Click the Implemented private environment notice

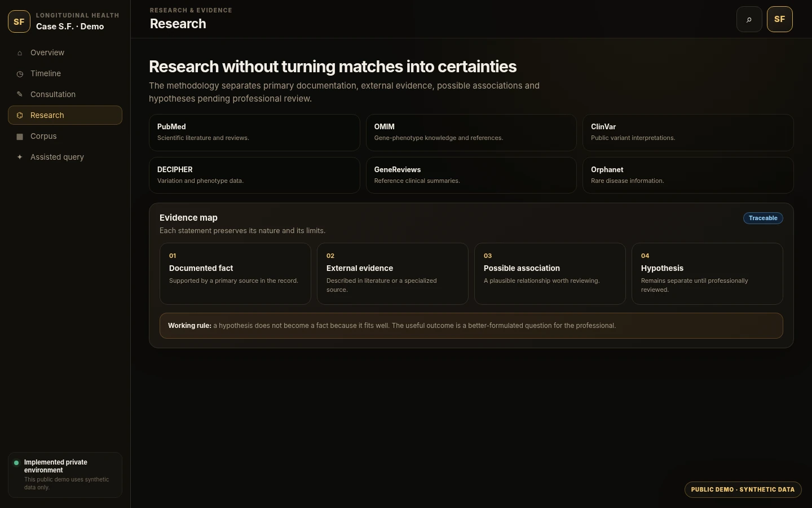[x=65, y=475]
